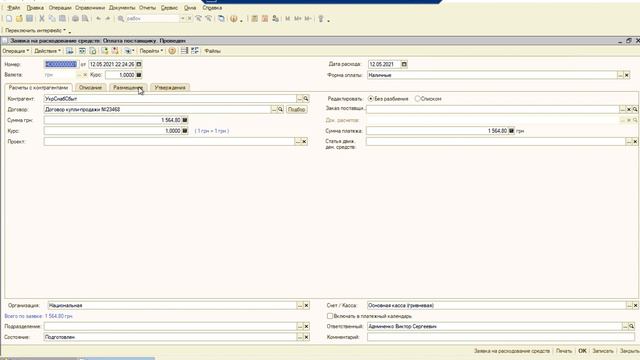Click the Find magnifier icon by the search box
Screen dimensions: 640x360
click(121, 19)
